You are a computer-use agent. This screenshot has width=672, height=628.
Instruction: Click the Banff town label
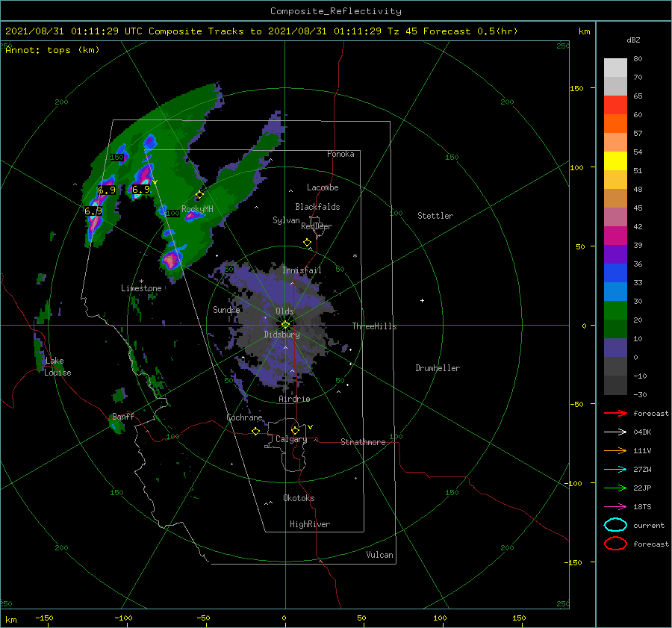pyautogui.click(x=123, y=416)
